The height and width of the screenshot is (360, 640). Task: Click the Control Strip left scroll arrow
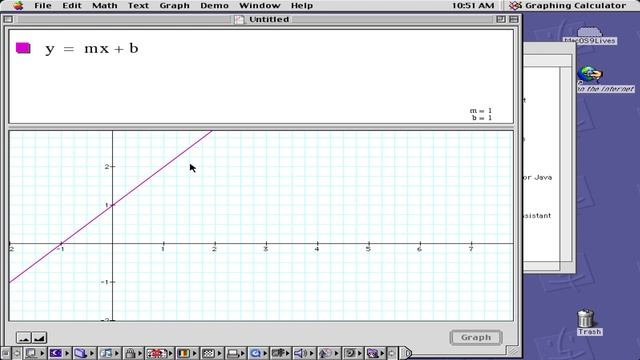(x=17, y=353)
